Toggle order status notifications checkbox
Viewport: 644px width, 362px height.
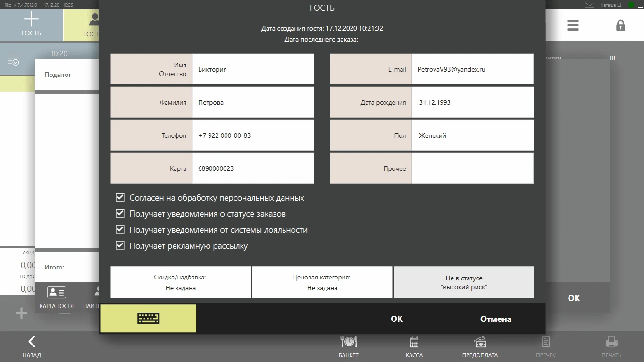coord(120,214)
